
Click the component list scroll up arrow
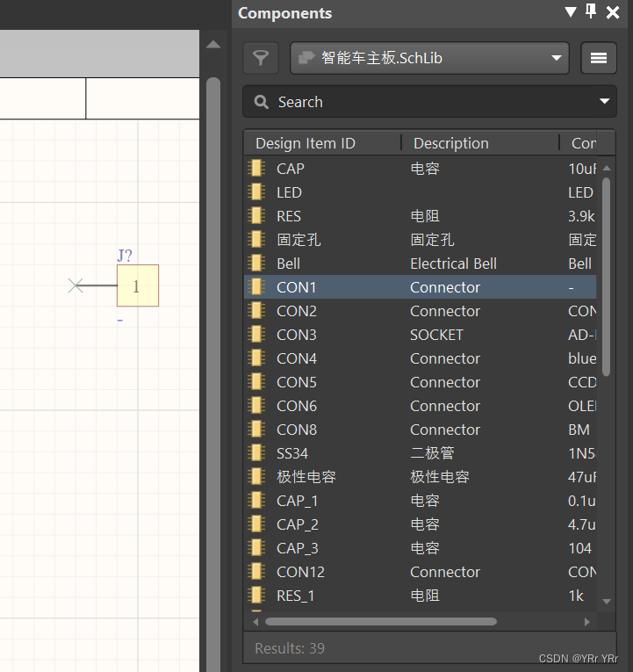coord(606,168)
